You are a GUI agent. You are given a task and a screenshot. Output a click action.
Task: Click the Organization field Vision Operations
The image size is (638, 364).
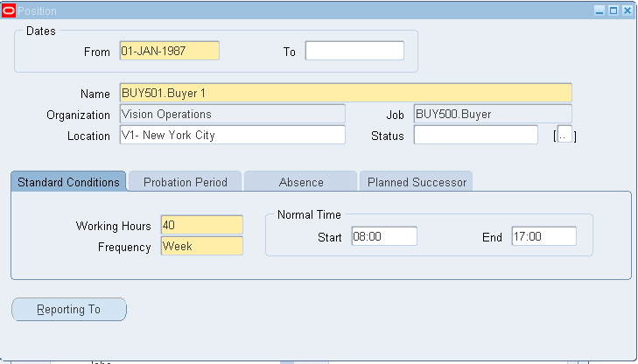pyautogui.click(x=233, y=114)
